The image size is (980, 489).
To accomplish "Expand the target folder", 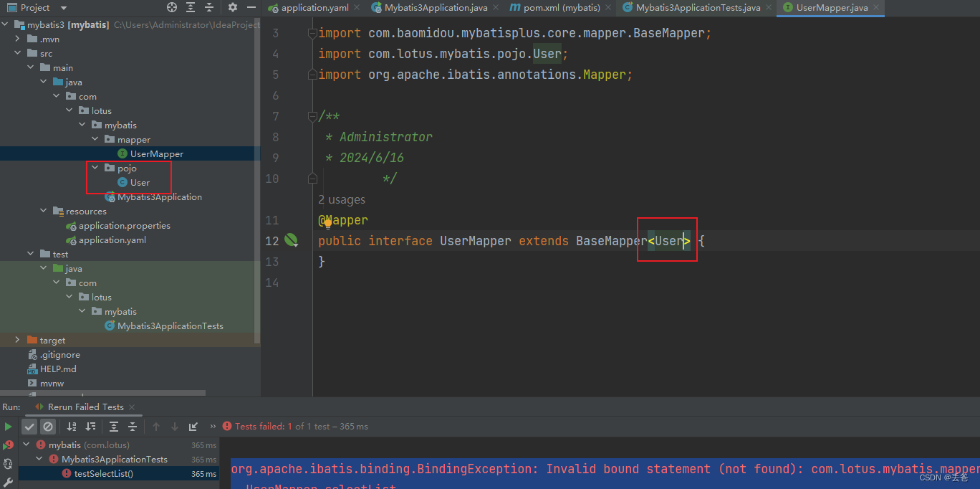I will [x=17, y=340].
